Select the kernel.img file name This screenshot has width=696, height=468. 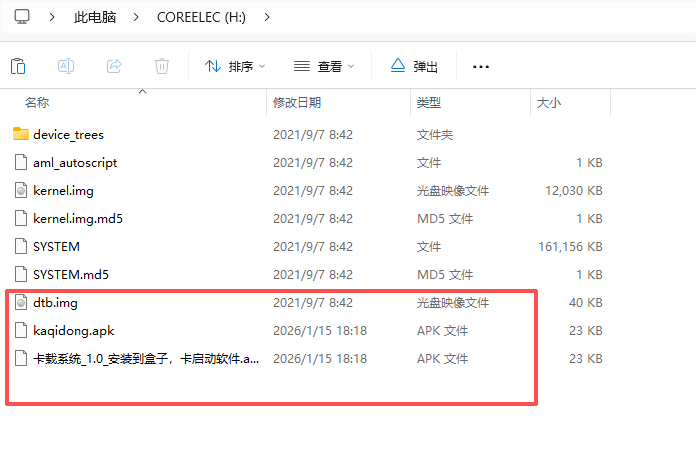pos(63,191)
